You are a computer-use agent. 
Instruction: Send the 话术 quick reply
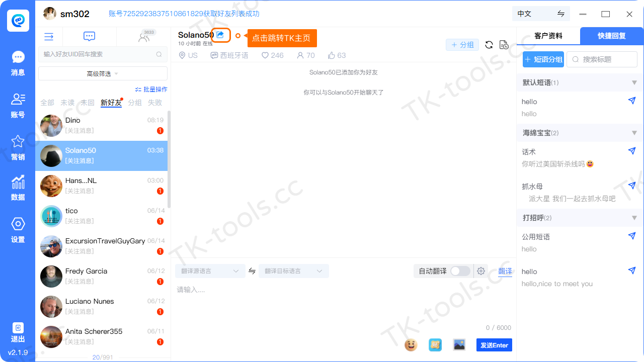pos(632,151)
